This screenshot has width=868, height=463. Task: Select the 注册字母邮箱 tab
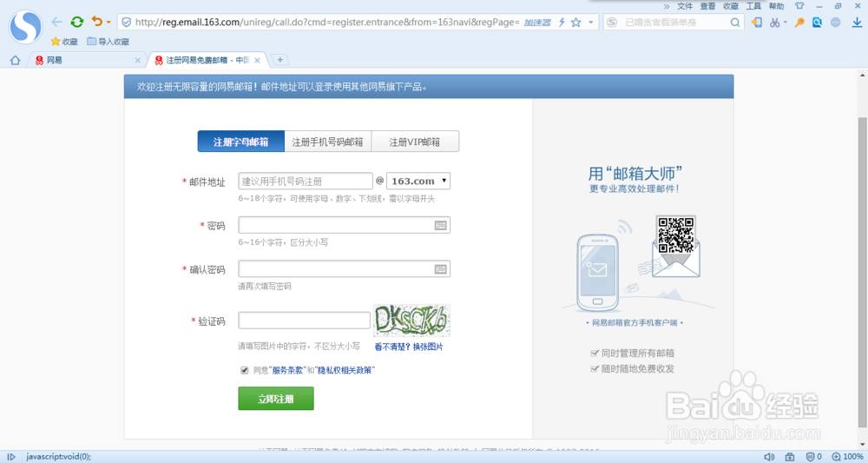240,142
